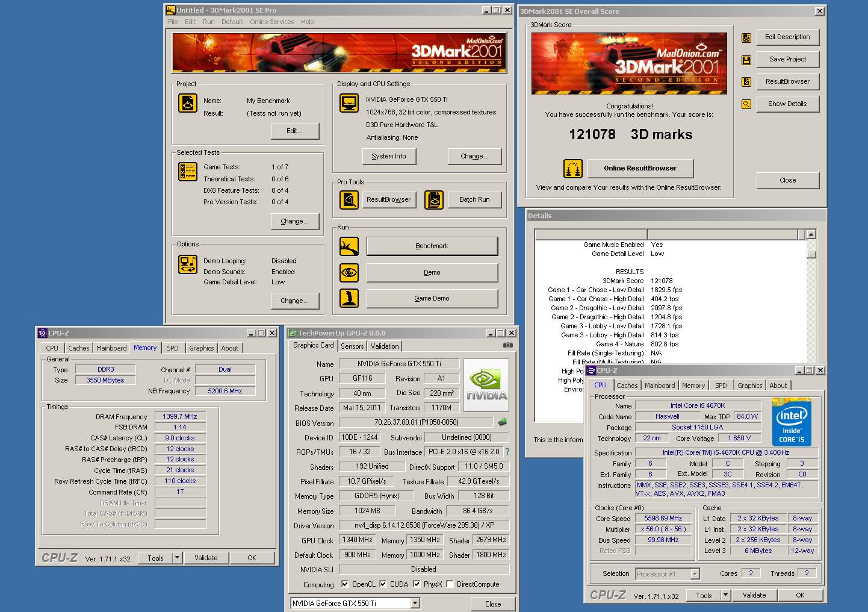Toggle the OpenCL checkbox in GPU-Z
This screenshot has width=868, height=612.
coord(345,584)
